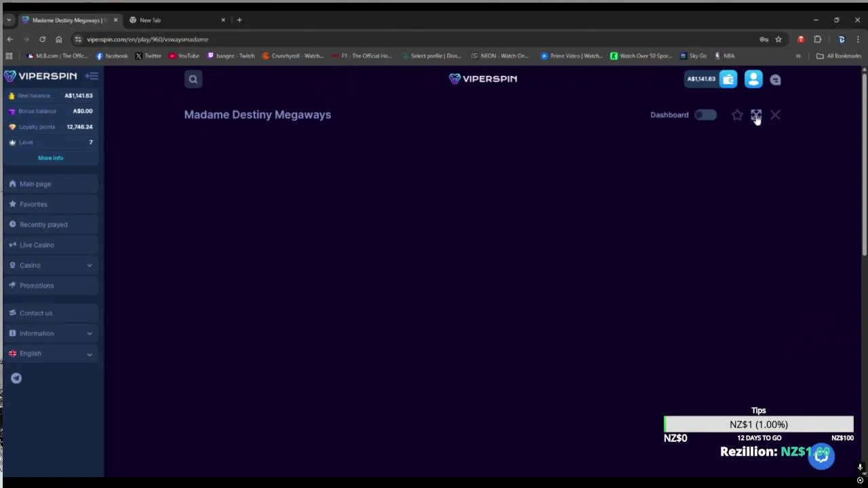Viewport: 868px width, 488px height.
Task: Open Recently played list
Action: pyautogui.click(x=51, y=224)
